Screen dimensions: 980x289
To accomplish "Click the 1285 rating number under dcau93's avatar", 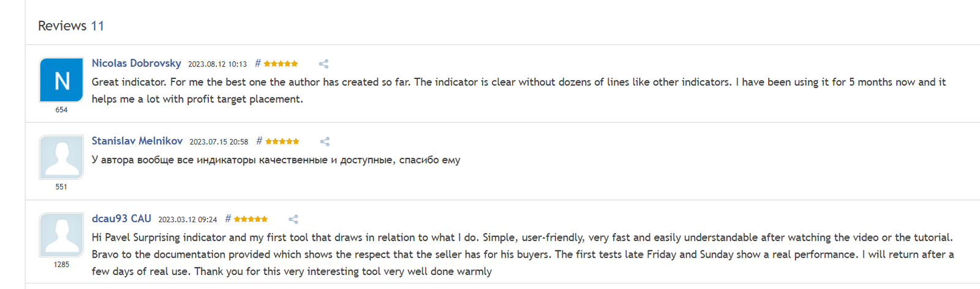I will click(x=61, y=265).
